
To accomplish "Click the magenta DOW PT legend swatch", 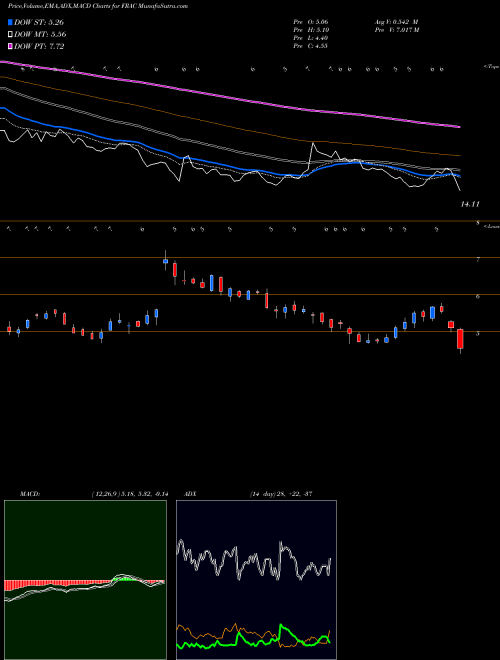I will click(x=10, y=47).
